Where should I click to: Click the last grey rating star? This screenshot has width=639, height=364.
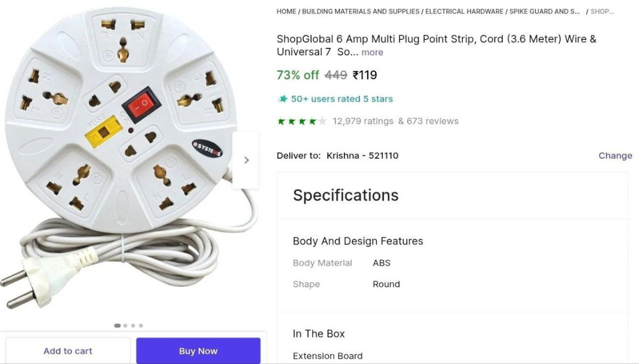point(322,121)
